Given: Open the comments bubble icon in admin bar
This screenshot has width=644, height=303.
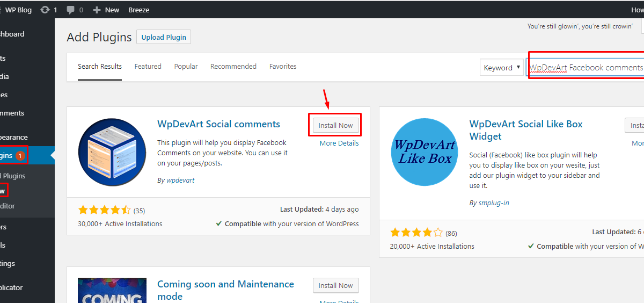Looking at the screenshot, I should [70, 10].
